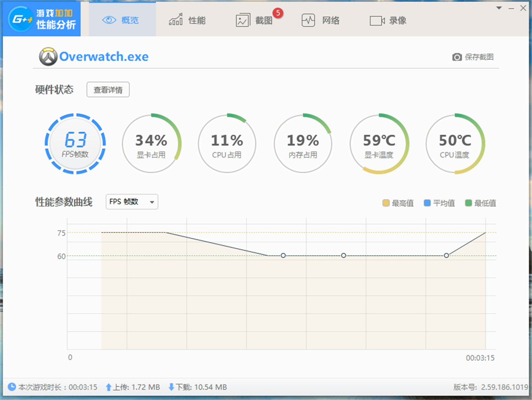This screenshot has height=400, width=532.
Task: Click the video camera icon for 录像
Action: click(x=377, y=21)
